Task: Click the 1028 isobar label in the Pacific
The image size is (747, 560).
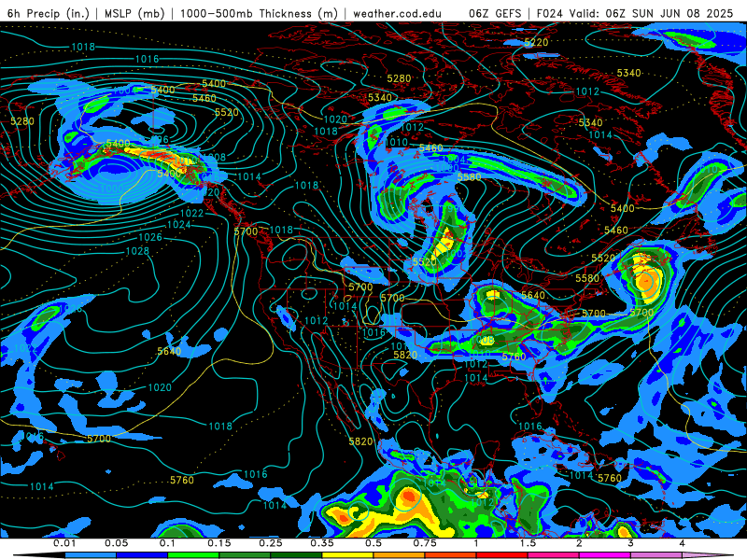Action: coord(137,251)
